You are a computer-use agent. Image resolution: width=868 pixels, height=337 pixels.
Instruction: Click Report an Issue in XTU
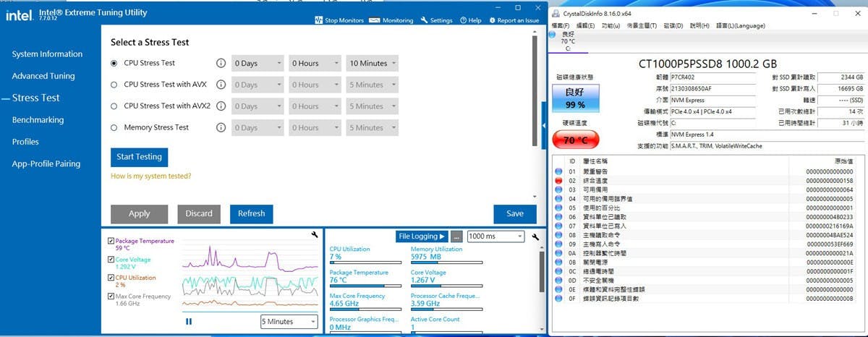click(514, 20)
